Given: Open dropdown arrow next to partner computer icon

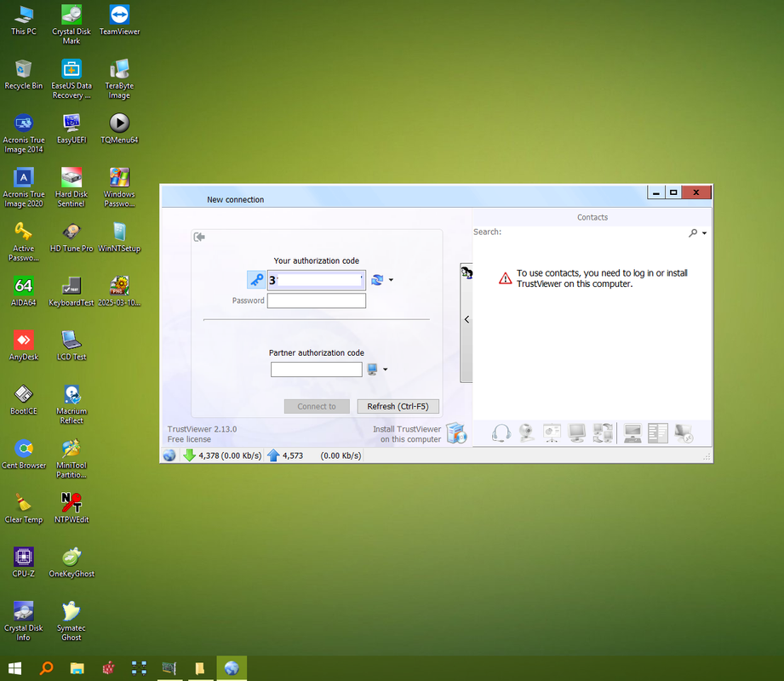Looking at the screenshot, I should coord(386,369).
